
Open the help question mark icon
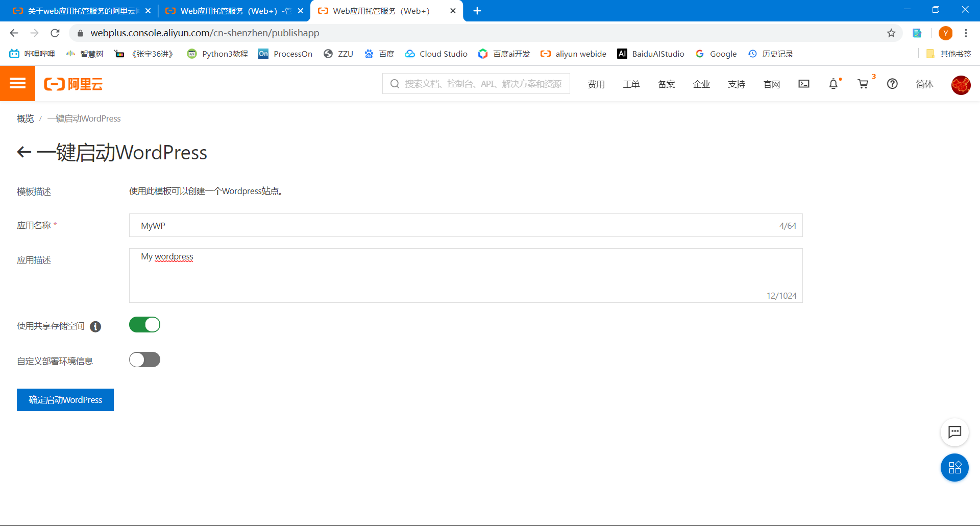pyautogui.click(x=892, y=84)
